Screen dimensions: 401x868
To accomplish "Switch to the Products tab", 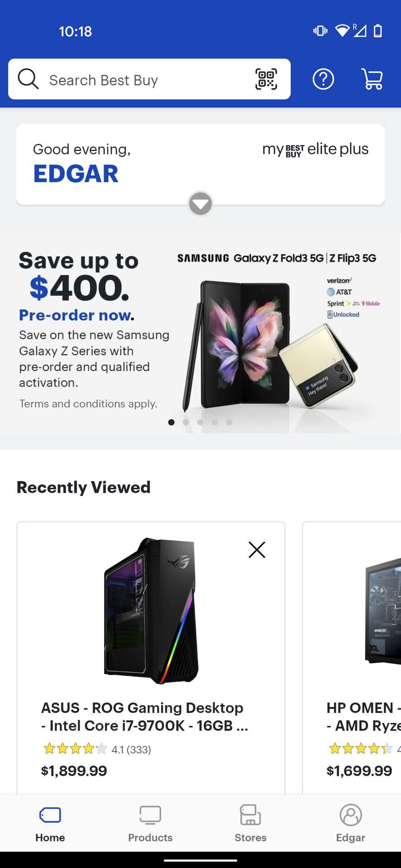I will click(150, 824).
